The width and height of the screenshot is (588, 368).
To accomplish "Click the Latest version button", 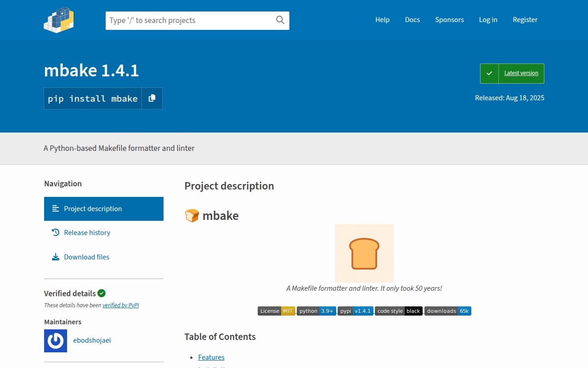I will (512, 74).
